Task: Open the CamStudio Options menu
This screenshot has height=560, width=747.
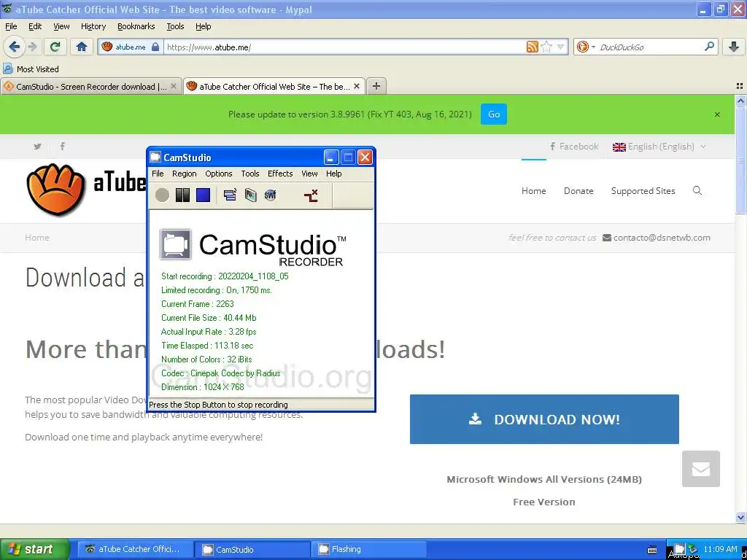Action: [x=219, y=174]
